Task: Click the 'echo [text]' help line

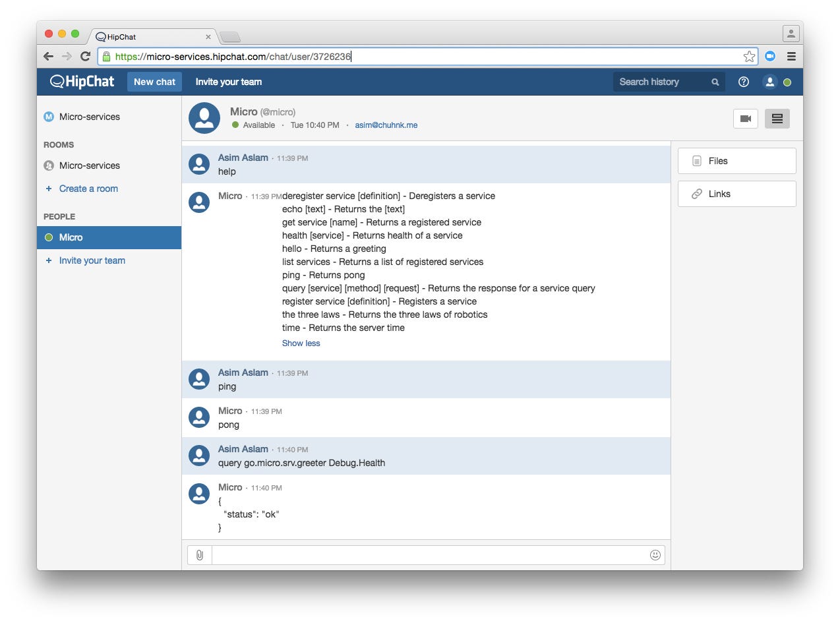Action: 344,209
